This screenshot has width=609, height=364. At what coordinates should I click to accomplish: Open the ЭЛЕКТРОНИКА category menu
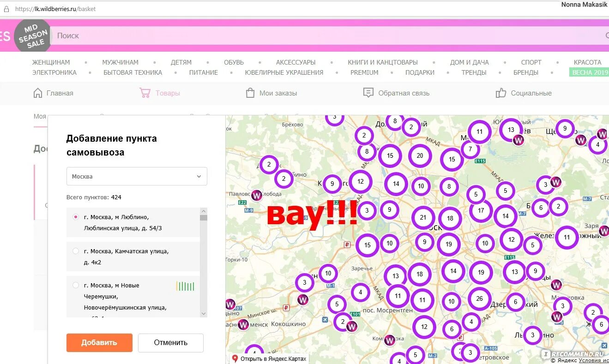54,72
